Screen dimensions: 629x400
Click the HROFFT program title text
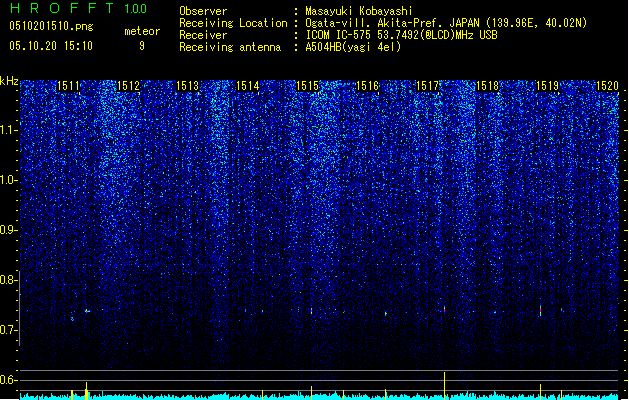coord(62,8)
